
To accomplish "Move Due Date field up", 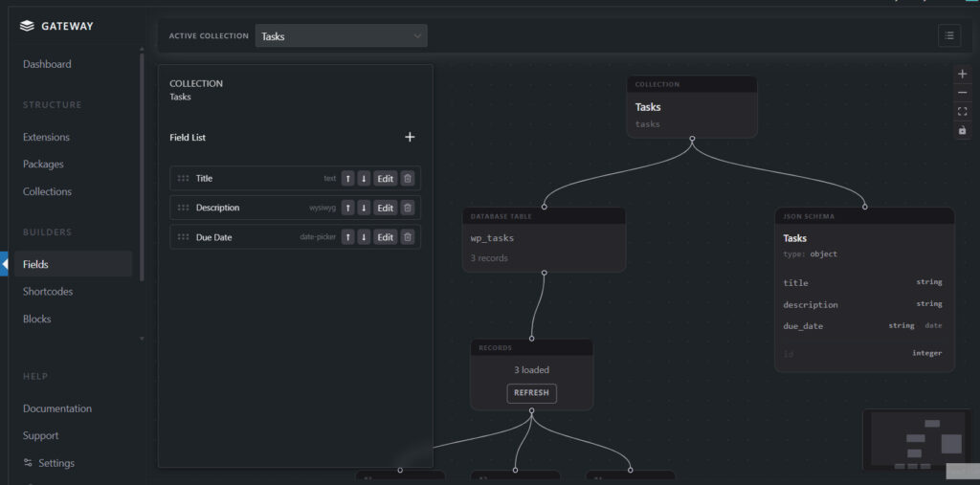I will coord(348,237).
